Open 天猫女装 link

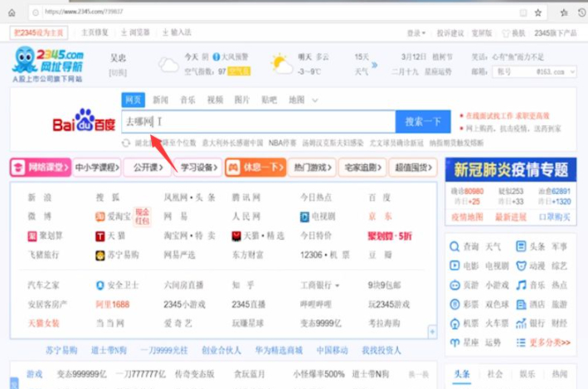[x=43, y=323]
